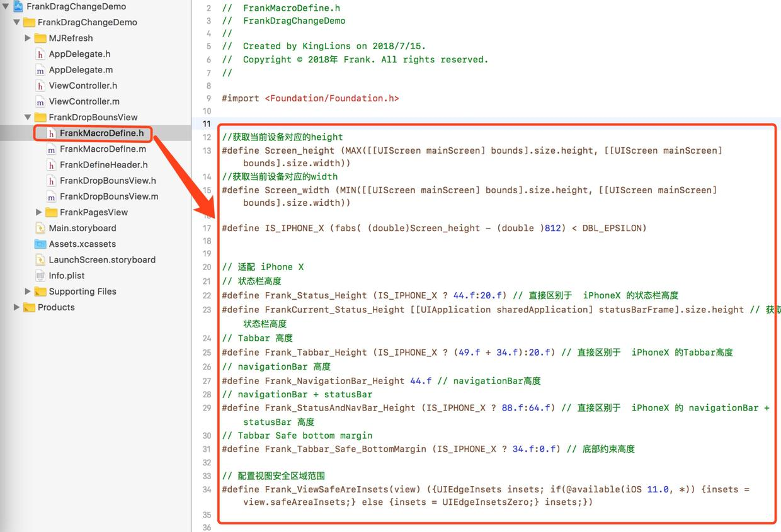Click the implementation file icon of AppDelegate.m
Image resolution: width=781 pixels, height=532 pixels.
[x=40, y=70]
